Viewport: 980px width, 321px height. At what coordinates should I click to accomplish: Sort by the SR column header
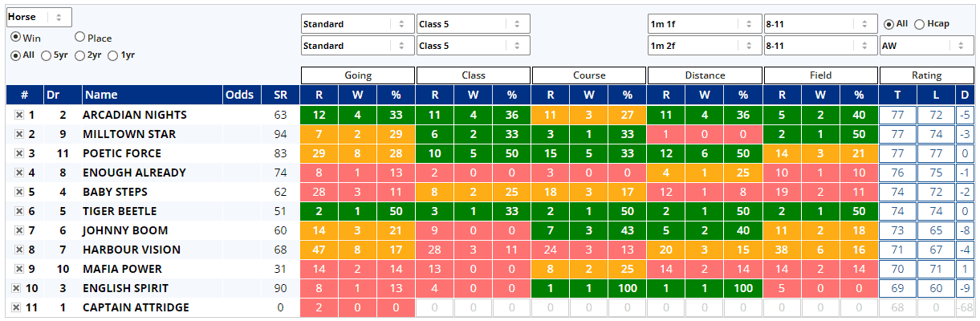[x=280, y=95]
